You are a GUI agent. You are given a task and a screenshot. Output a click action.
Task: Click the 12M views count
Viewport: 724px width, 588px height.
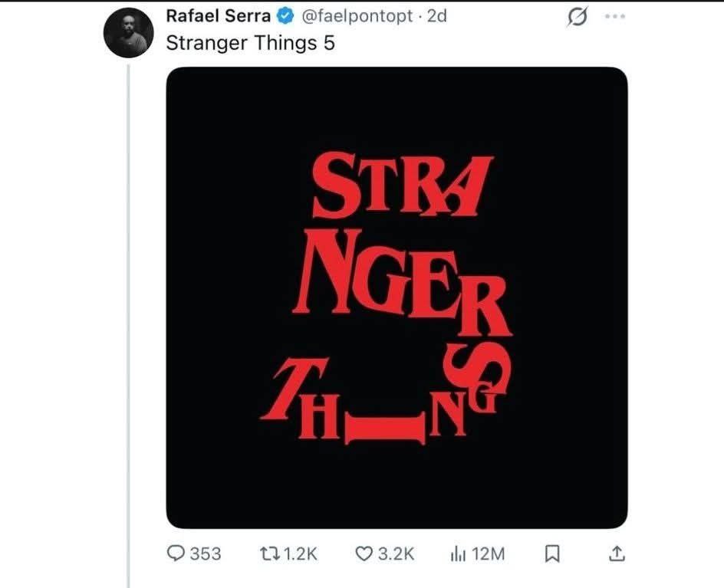pos(489,554)
